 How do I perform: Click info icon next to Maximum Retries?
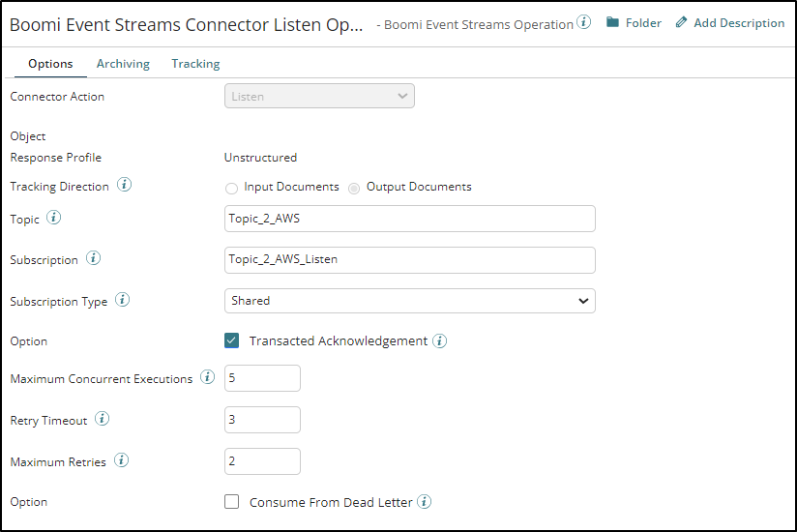121,460
